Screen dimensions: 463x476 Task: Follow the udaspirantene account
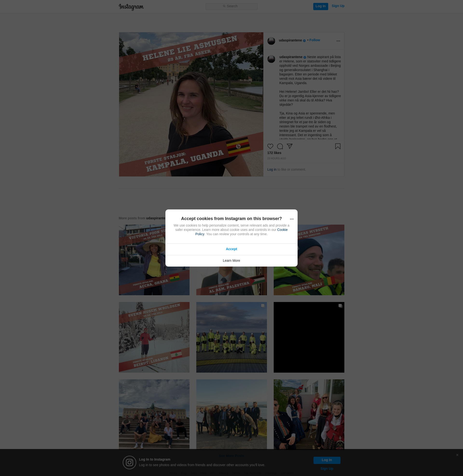click(x=314, y=40)
